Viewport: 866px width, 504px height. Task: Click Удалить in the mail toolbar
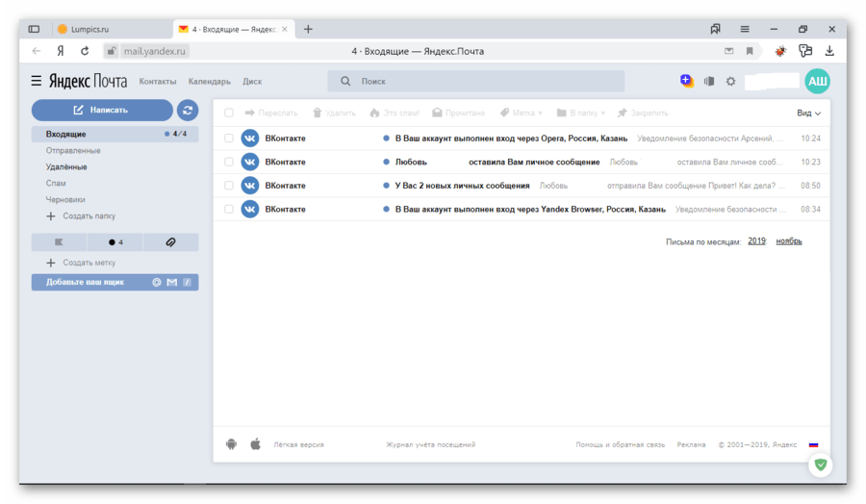click(334, 113)
